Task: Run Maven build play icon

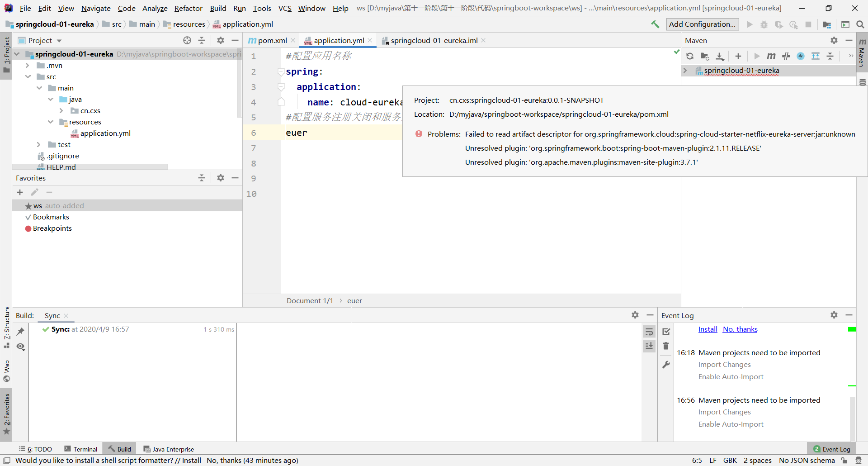Action: click(x=757, y=56)
